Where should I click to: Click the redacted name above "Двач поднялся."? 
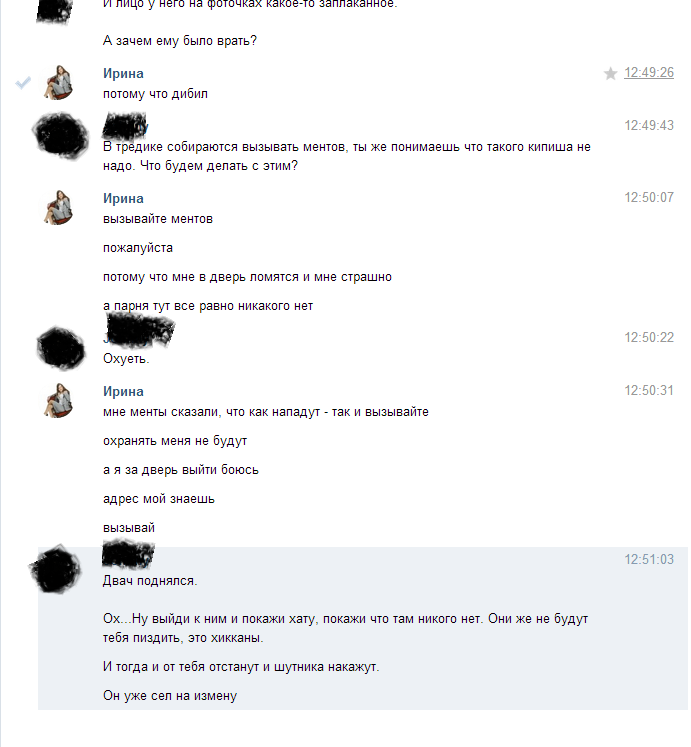pos(128,554)
